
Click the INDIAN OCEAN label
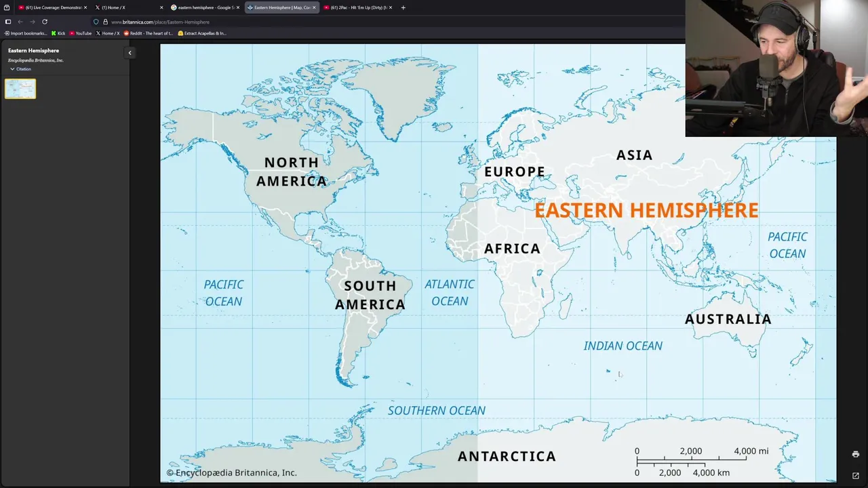point(623,346)
